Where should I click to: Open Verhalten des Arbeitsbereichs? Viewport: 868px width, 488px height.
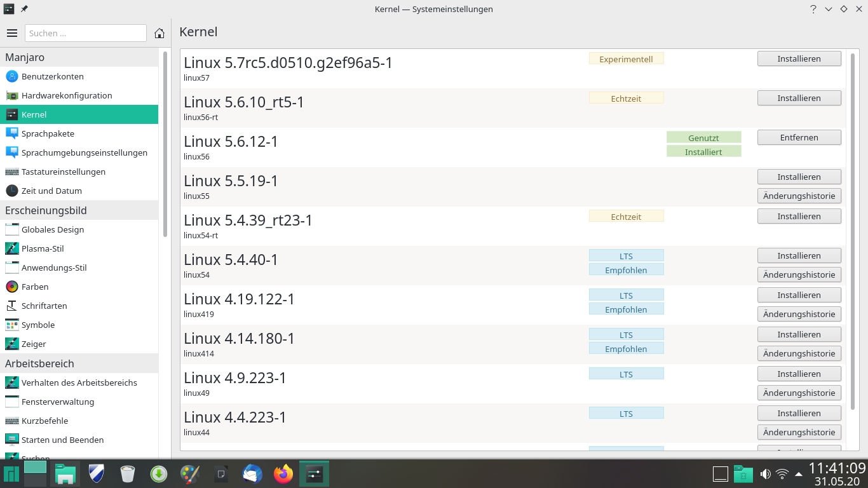point(79,383)
